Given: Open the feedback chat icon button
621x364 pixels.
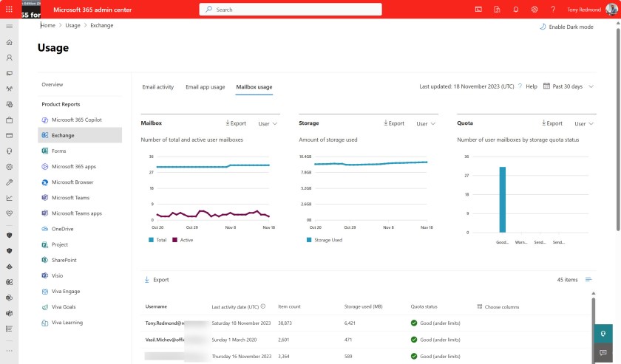Looking at the screenshot, I should [603, 352].
